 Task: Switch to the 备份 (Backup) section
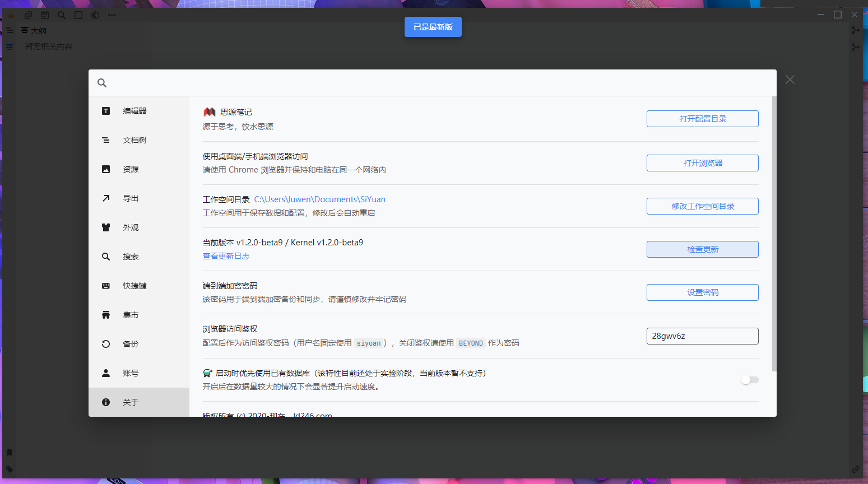[131, 344]
